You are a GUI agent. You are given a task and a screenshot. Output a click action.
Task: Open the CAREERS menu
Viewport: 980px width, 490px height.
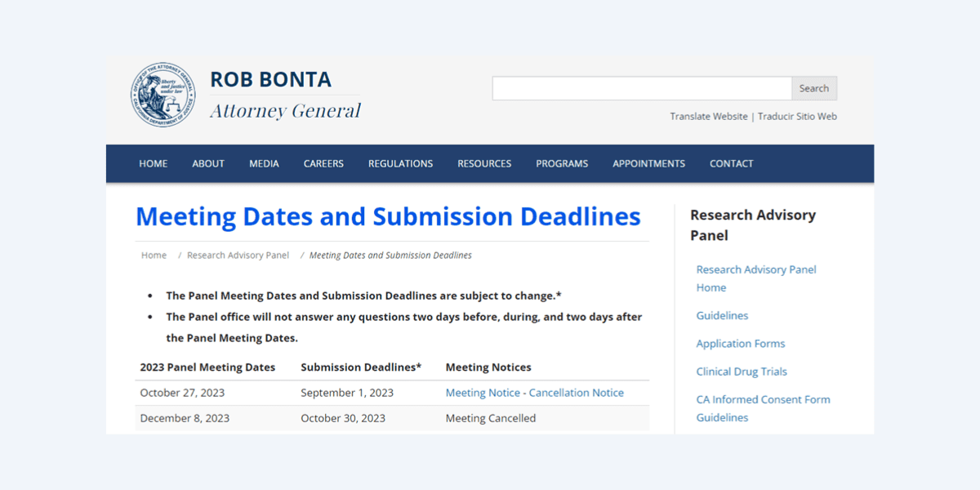coord(323,163)
